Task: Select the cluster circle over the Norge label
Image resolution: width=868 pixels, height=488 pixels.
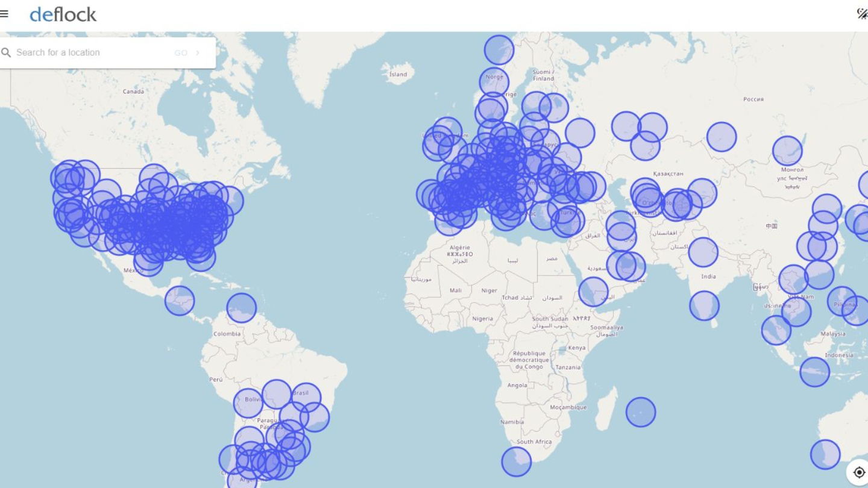Action: pyautogui.click(x=494, y=82)
